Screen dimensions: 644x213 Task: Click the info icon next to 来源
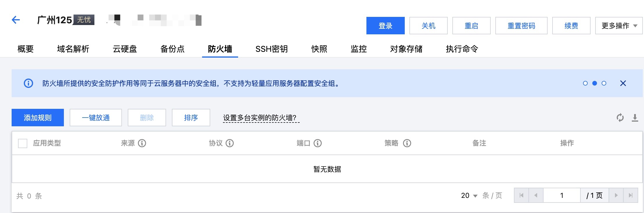[x=142, y=143]
